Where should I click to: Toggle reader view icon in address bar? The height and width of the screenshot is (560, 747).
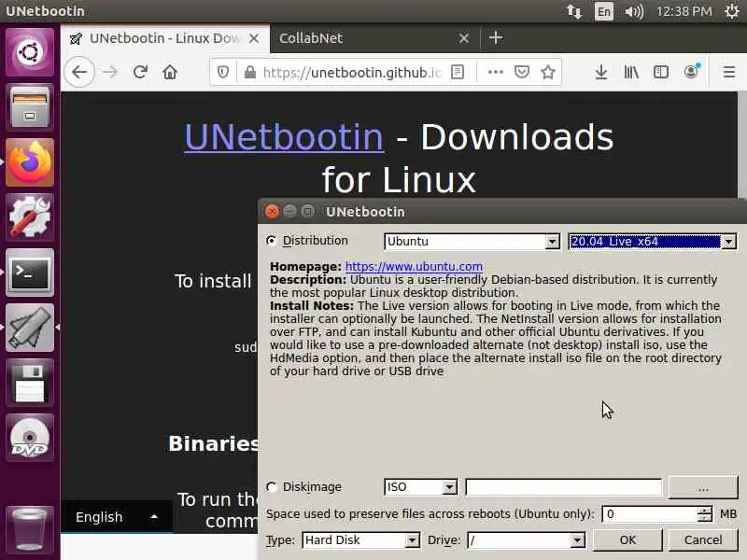click(x=458, y=73)
